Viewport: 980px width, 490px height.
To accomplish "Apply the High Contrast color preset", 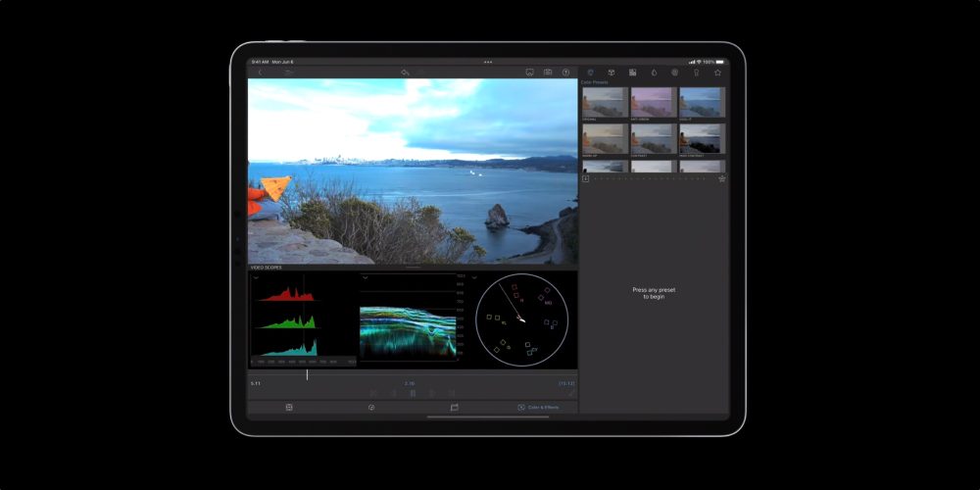I will click(702, 139).
